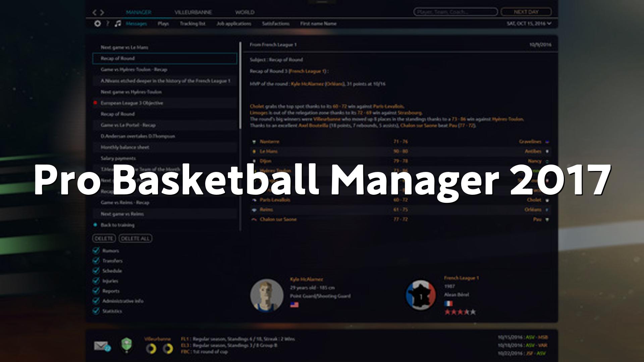Click the help question mark icon

click(107, 23)
